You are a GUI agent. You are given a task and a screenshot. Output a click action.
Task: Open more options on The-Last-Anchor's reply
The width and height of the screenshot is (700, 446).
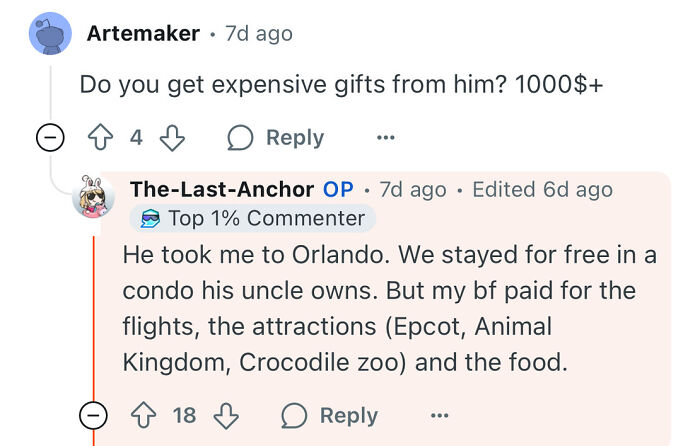[439, 415]
